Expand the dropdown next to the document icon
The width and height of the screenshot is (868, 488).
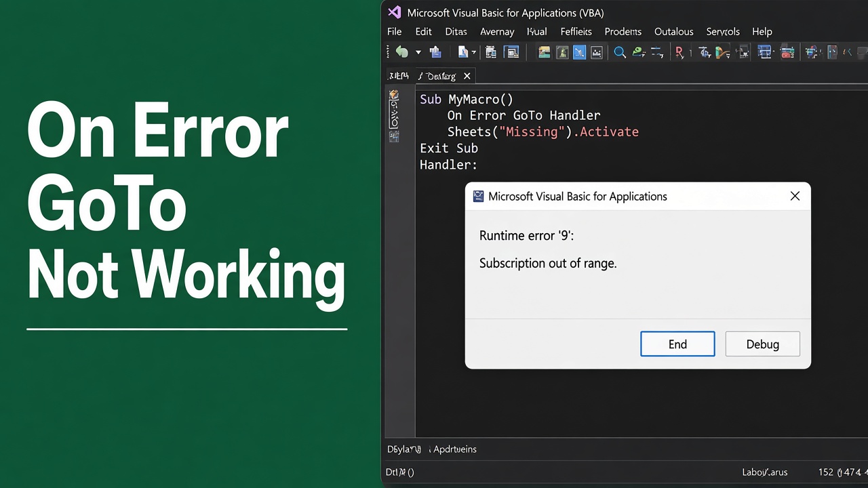[473, 53]
